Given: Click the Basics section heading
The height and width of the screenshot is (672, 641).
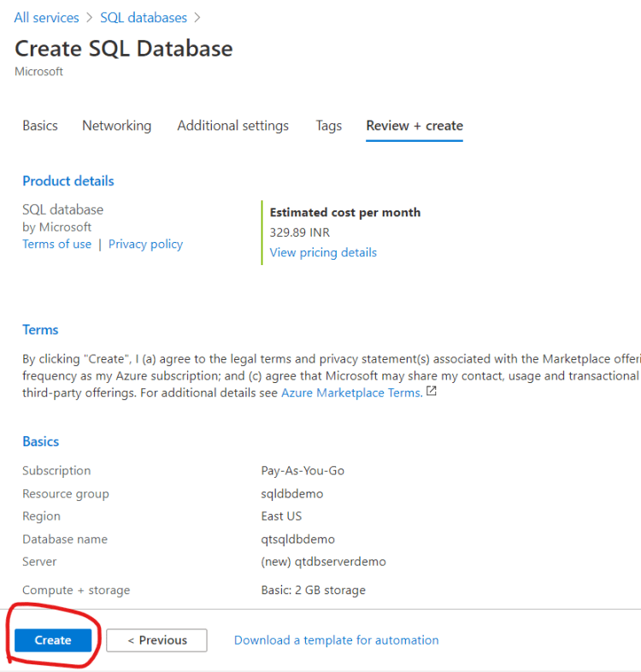Looking at the screenshot, I should coord(41,441).
